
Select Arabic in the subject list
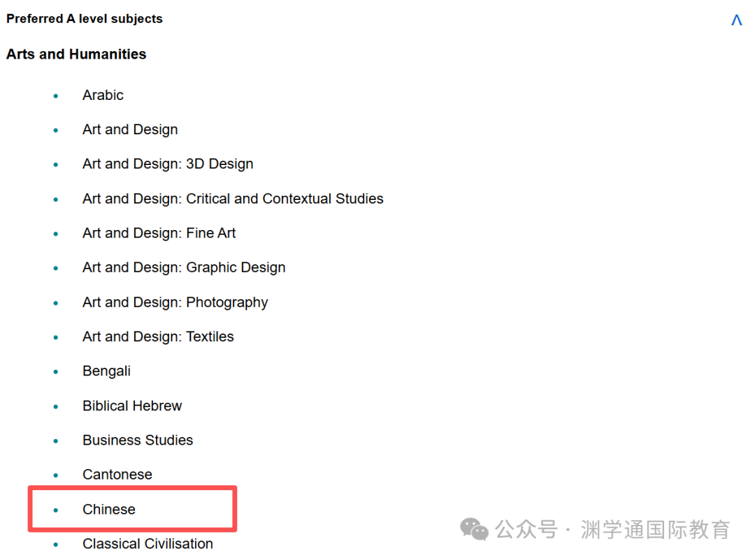[103, 95]
